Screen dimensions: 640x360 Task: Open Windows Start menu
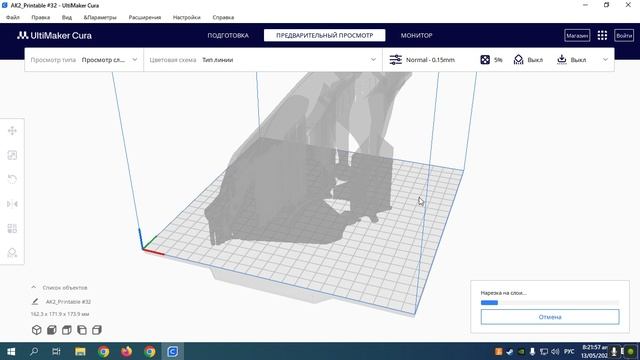tap(11, 351)
